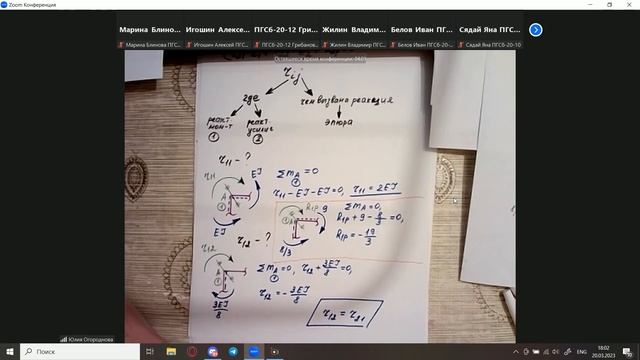640x360 pixels.
Task: Open the network status tray icon
Action: click(x=546, y=351)
